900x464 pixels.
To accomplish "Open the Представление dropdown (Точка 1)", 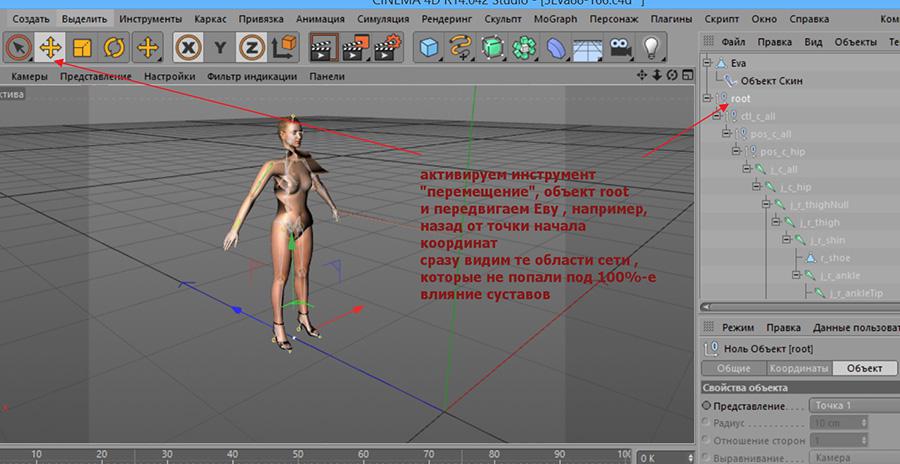I will [850, 406].
